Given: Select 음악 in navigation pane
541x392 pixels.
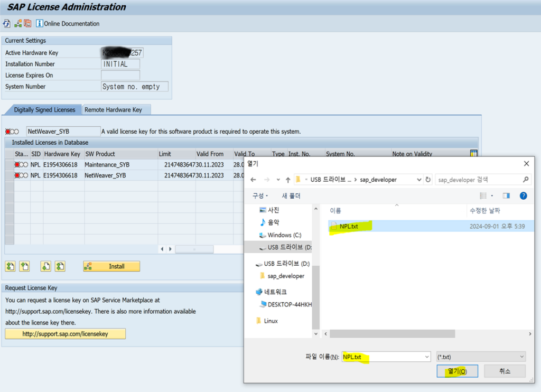Looking at the screenshot, I should tap(269, 222).
